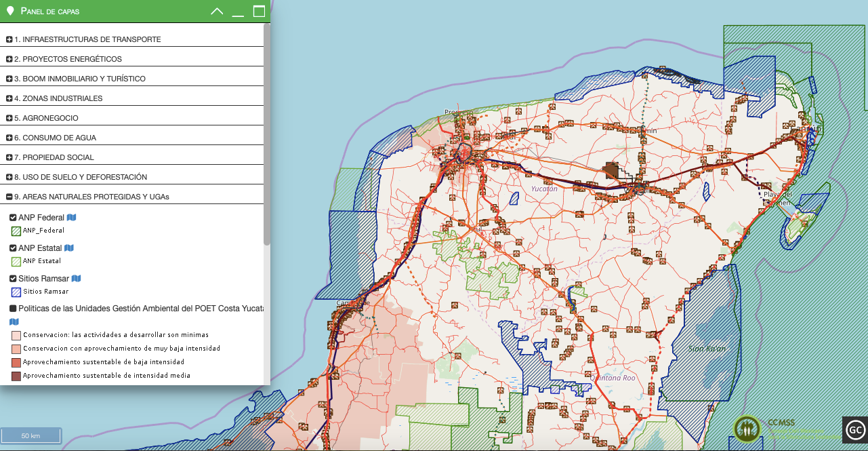The image size is (868, 451).
Task: Uncheck the ANP Federal layer checkbox
Action: click(x=13, y=218)
